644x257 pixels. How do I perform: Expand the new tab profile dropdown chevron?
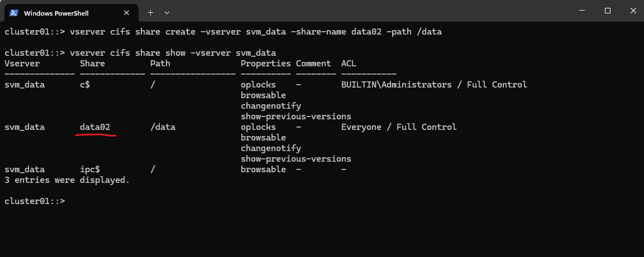(167, 13)
